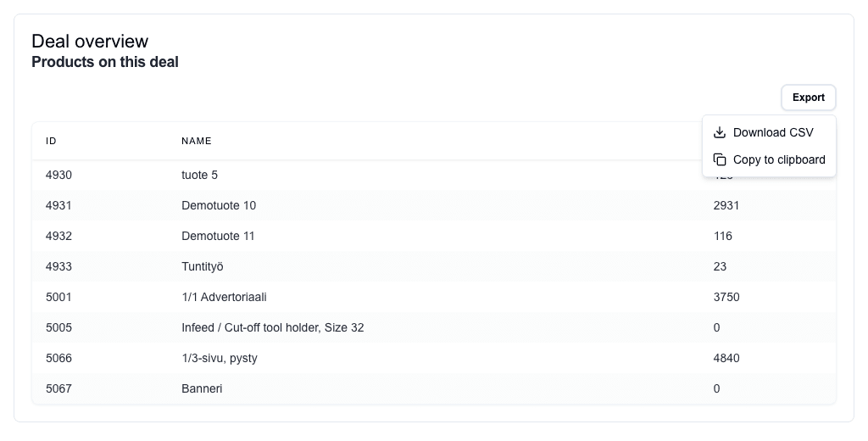Choose Download CSV from the menu
Screen dimensions: 868x441
(x=769, y=132)
